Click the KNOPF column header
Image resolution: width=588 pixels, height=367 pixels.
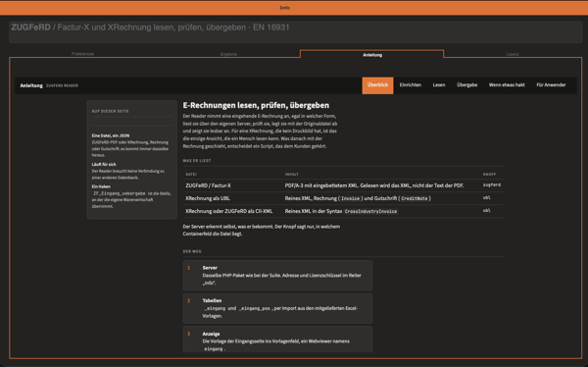(489, 175)
